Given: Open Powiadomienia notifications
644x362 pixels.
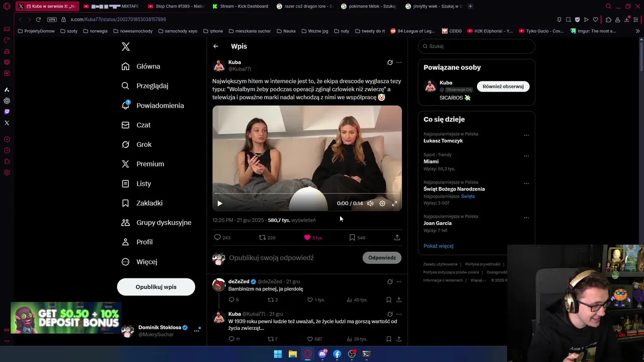Looking at the screenshot, I should (x=153, y=106).
